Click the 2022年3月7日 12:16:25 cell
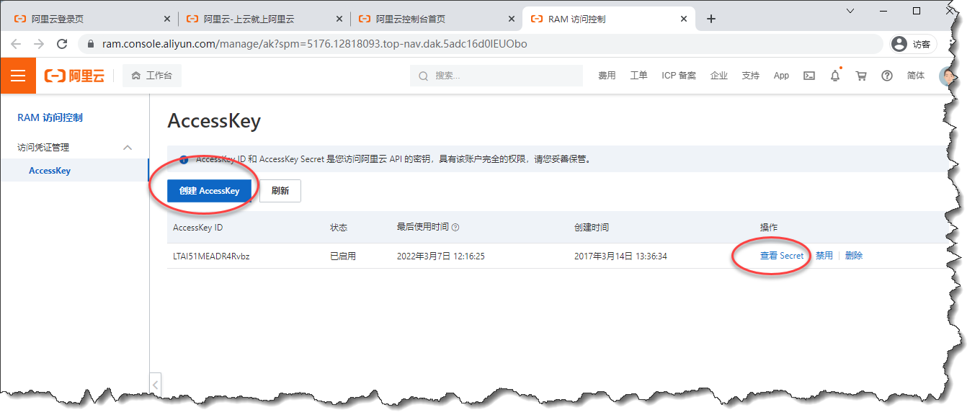The height and width of the screenshot is (420, 980). 440,256
